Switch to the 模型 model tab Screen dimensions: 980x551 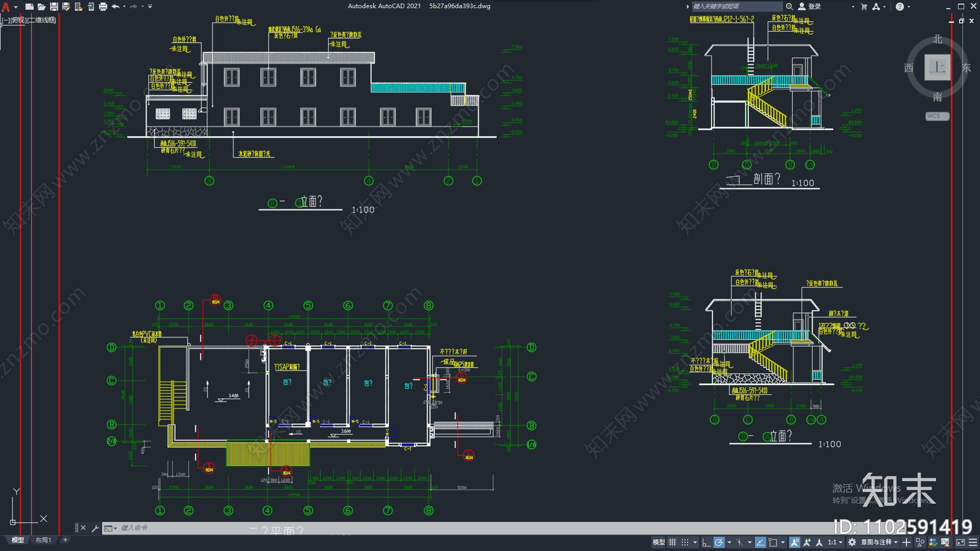click(x=18, y=540)
